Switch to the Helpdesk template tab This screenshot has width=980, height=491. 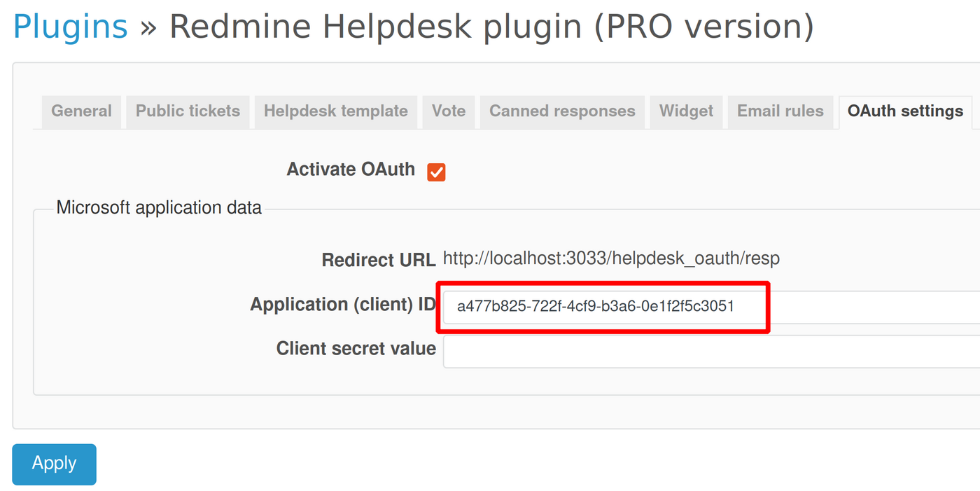[335, 111]
